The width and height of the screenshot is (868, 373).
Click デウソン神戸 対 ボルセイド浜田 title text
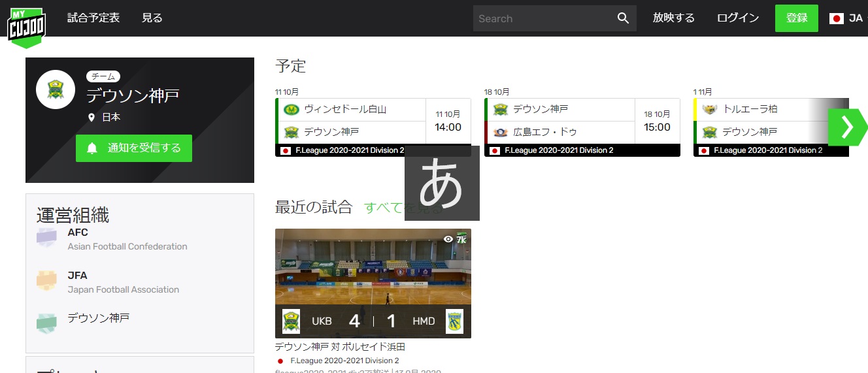340,347
